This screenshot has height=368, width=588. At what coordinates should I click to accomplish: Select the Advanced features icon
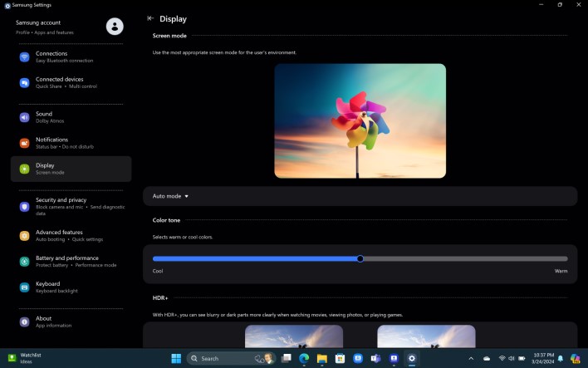point(25,236)
